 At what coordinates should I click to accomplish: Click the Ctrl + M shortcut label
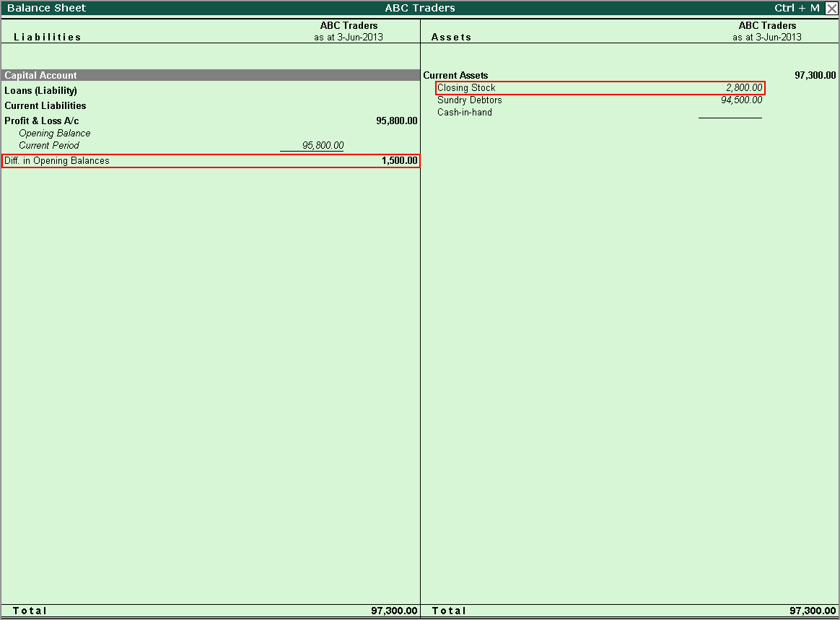797,8
